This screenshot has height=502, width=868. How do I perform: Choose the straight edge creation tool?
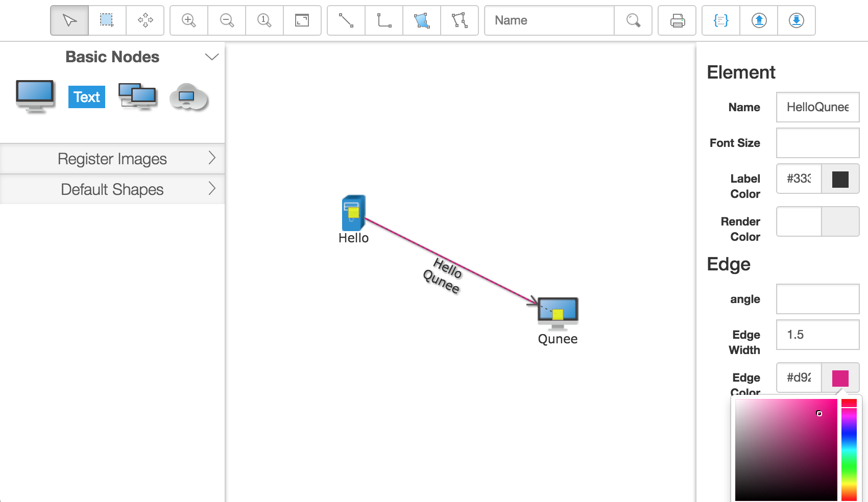(x=346, y=20)
